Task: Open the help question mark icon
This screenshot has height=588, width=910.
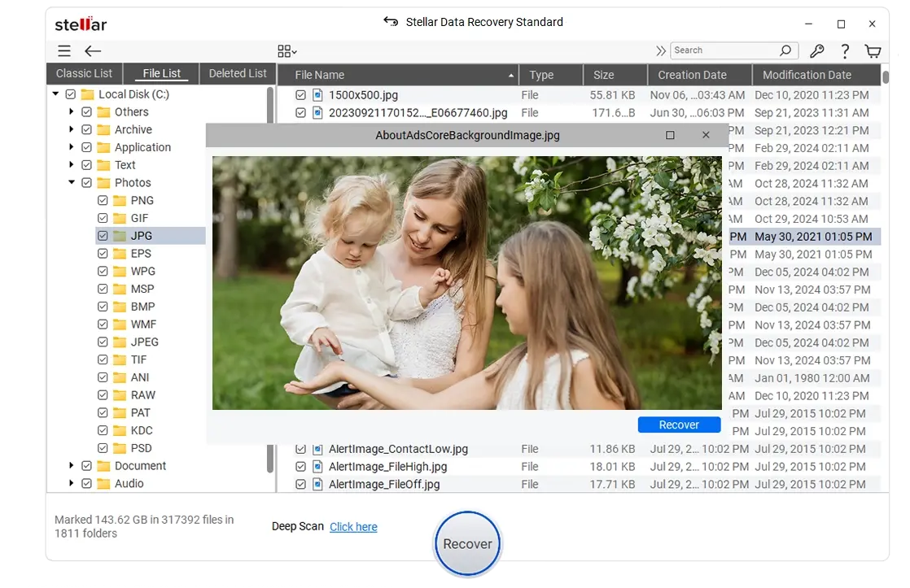Action: (x=845, y=51)
